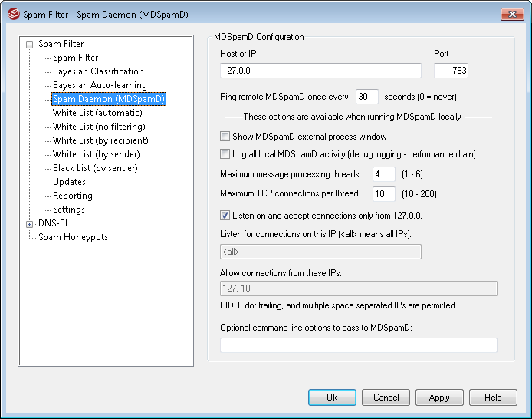Viewport: 532px width, 419px height.
Task: Select the Updates tree item
Action: click(x=69, y=182)
